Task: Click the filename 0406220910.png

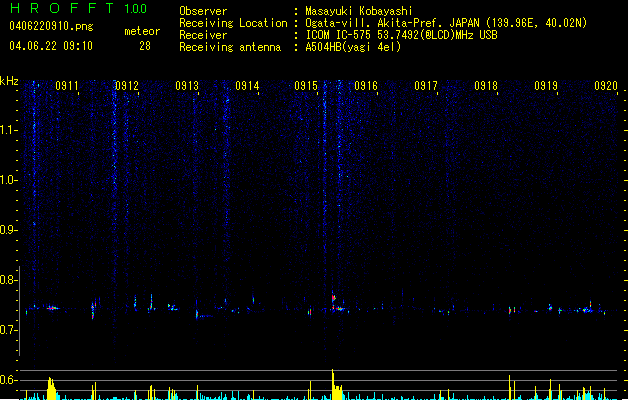Action: click(x=51, y=26)
